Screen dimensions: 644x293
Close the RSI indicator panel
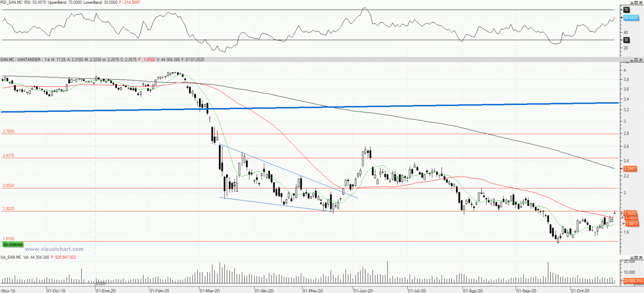point(641,3)
